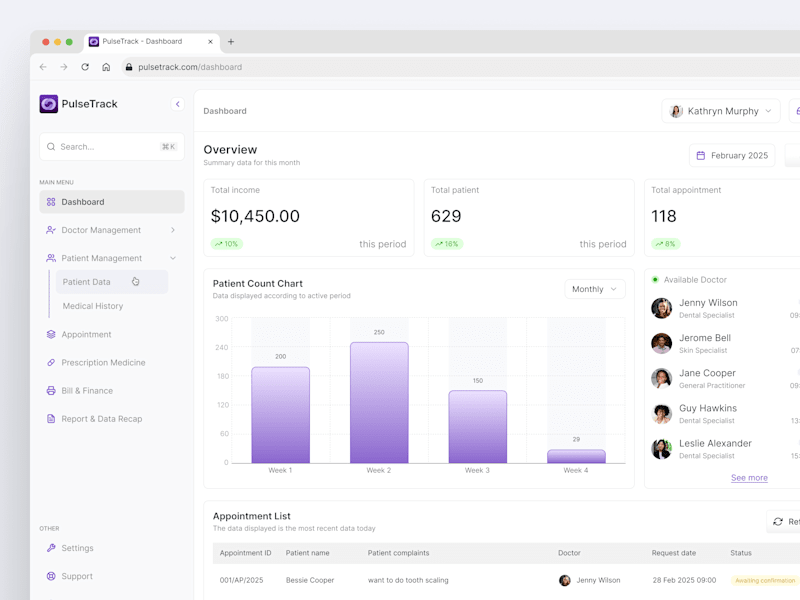Click the Settings wrench icon
The height and width of the screenshot is (600, 800).
tap(51, 548)
